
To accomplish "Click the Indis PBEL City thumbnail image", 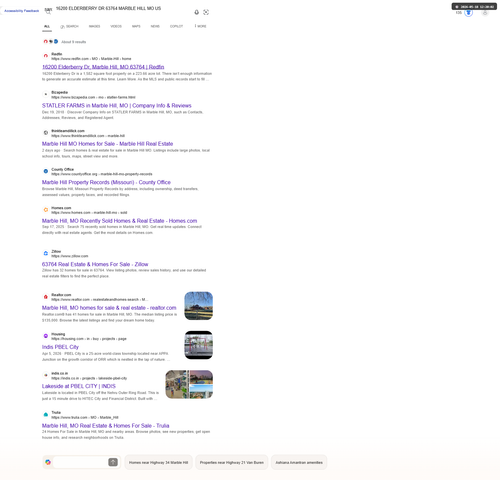I will click(x=199, y=345).
